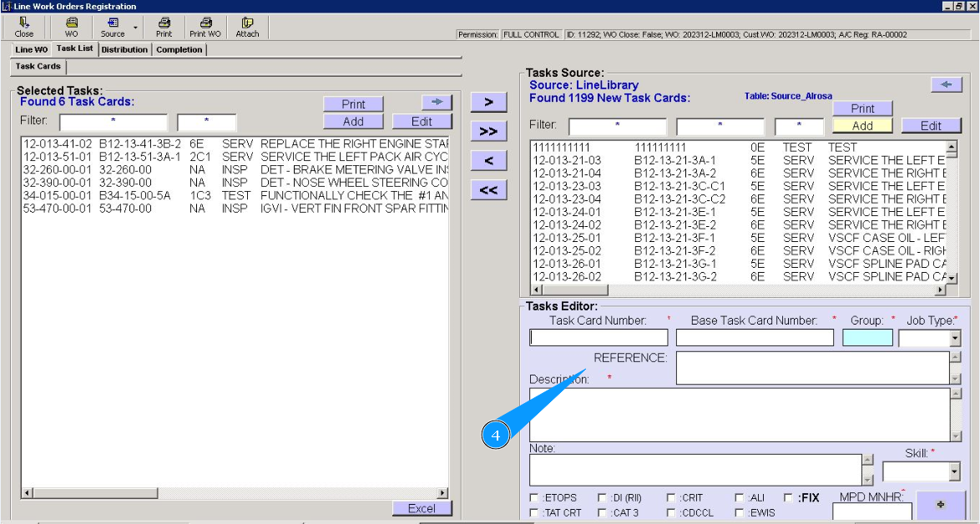Expand the Source toolbar dropdown arrow
This screenshot has width=980, height=524.
click(x=135, y=28)
